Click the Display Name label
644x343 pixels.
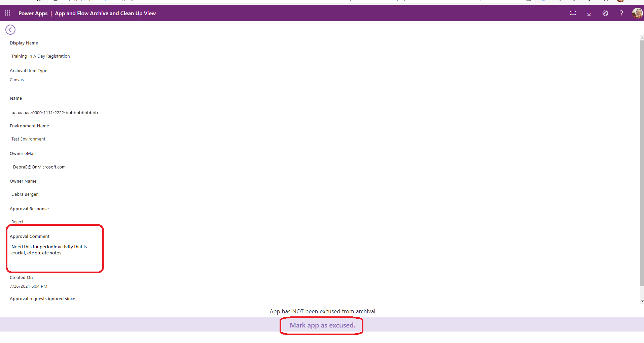pyautogui.click(x=24, y=43)
